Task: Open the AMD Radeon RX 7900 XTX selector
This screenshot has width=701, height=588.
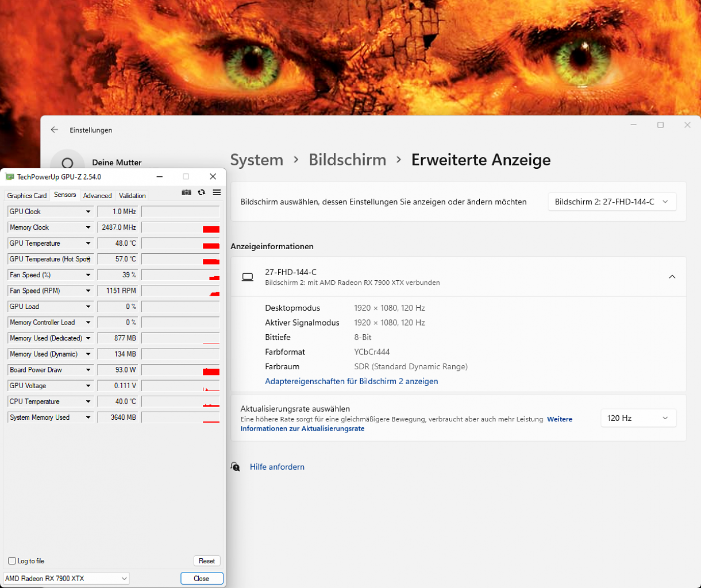Action: (66, 578)
